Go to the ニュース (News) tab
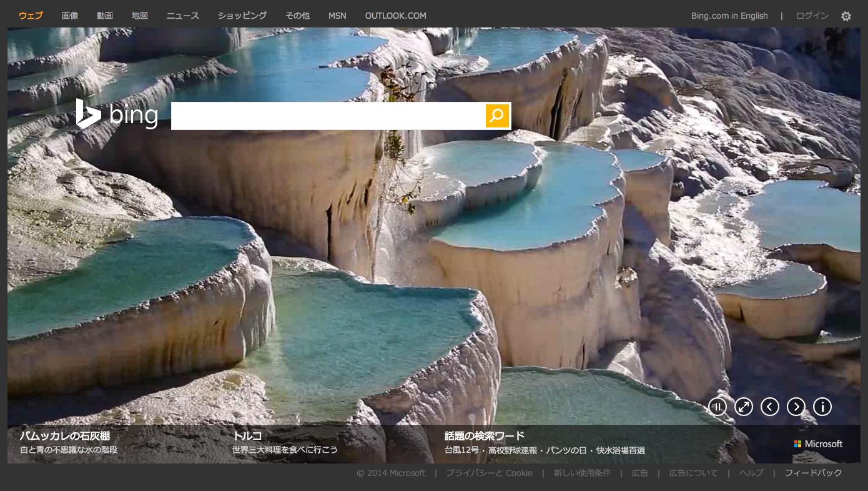Image resolution: width=868 pixels, height=491 pixels. [x=183, y=16]
